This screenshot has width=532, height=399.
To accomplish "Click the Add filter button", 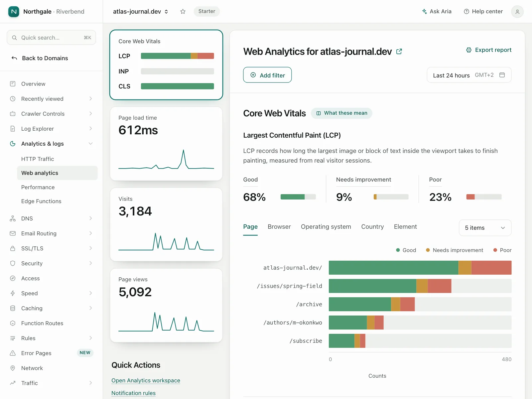I will tap(267, 75).
